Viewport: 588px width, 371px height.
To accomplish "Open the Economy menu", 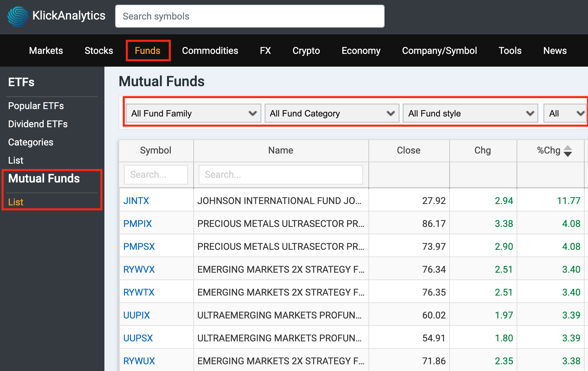I will 361,50.
